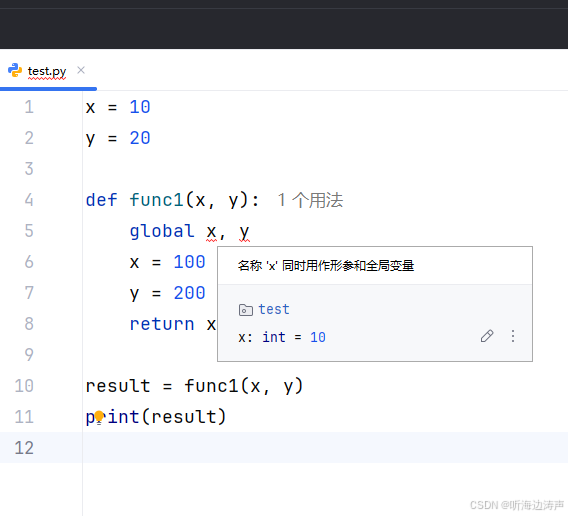Click 'result' variable on line 10
This screenshot has height=516, width=568.
tap(118, 386)
